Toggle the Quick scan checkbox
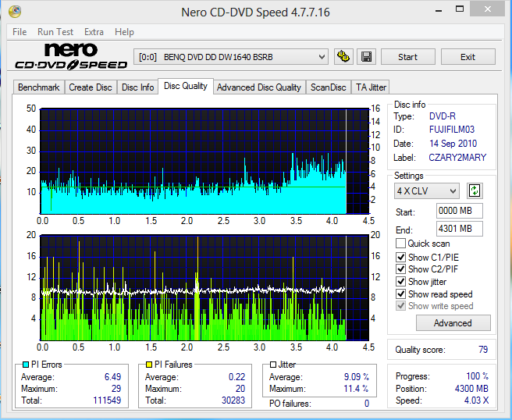Screen dimensions: 512x420 pos(400,244)
